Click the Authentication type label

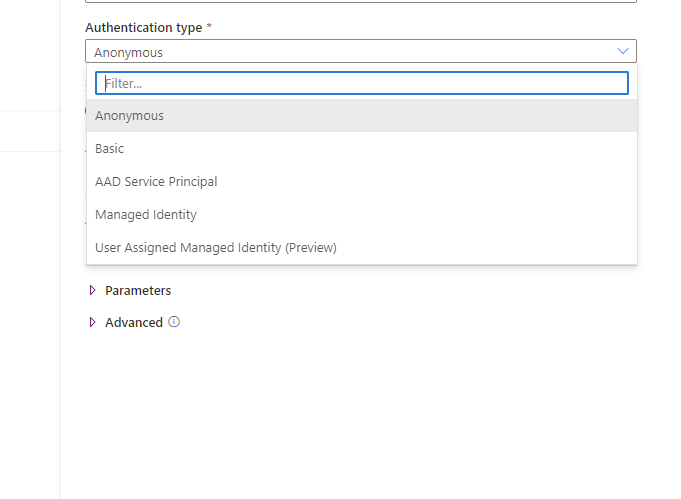pyautogui.click(x=144, y=27)
